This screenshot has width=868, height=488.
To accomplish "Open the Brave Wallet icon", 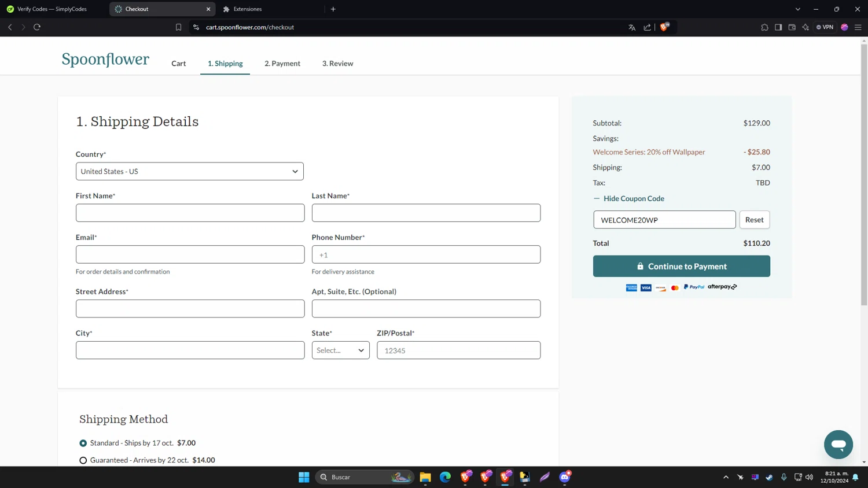I will tap(792, 27).
